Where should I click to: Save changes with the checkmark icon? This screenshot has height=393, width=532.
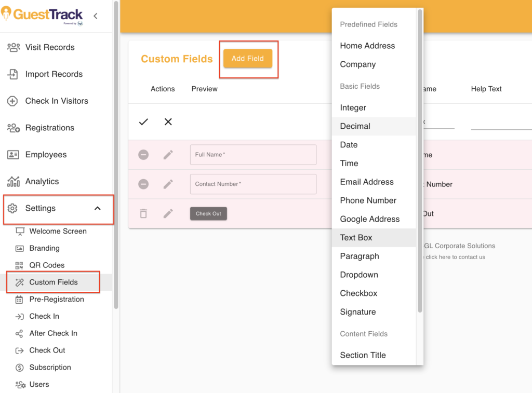[144, 121]
